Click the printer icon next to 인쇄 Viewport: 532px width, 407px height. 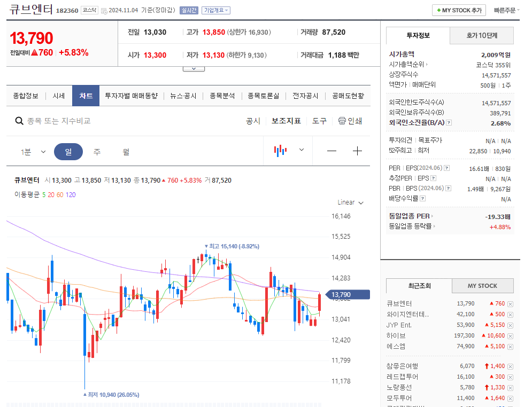pos(342,121)
